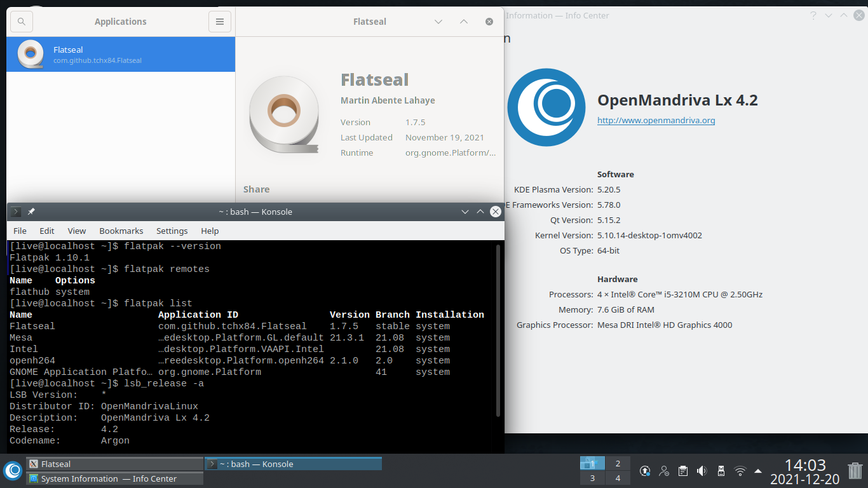868x488 pixels.
Task: Select Konsole in the taskbar
Action: tap(292, 463)
